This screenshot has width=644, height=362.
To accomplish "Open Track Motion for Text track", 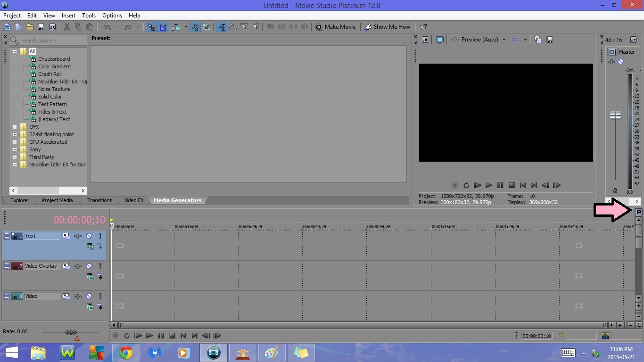I will pos(66,236).
